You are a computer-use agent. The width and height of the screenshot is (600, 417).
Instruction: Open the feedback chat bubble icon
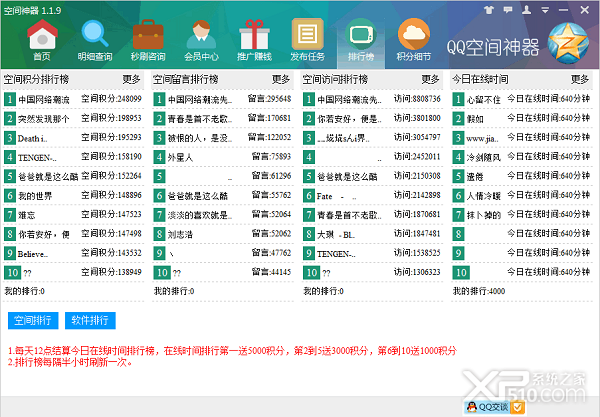(x=508, y=10)
